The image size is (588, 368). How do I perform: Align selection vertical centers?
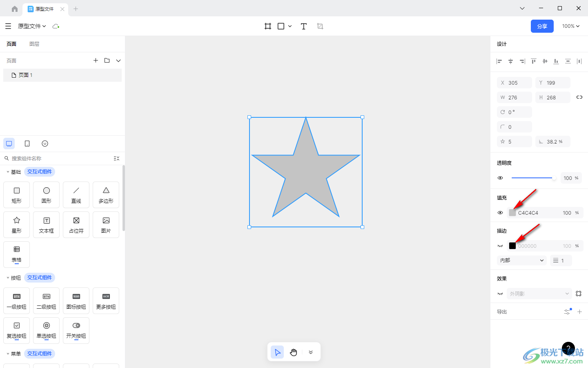tap(545, 61)
